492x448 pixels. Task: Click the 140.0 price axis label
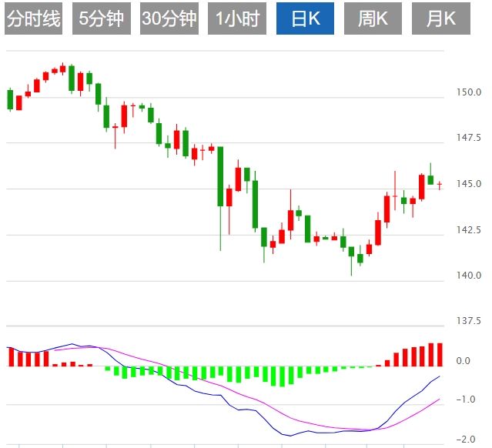click(x=468, y=275)
